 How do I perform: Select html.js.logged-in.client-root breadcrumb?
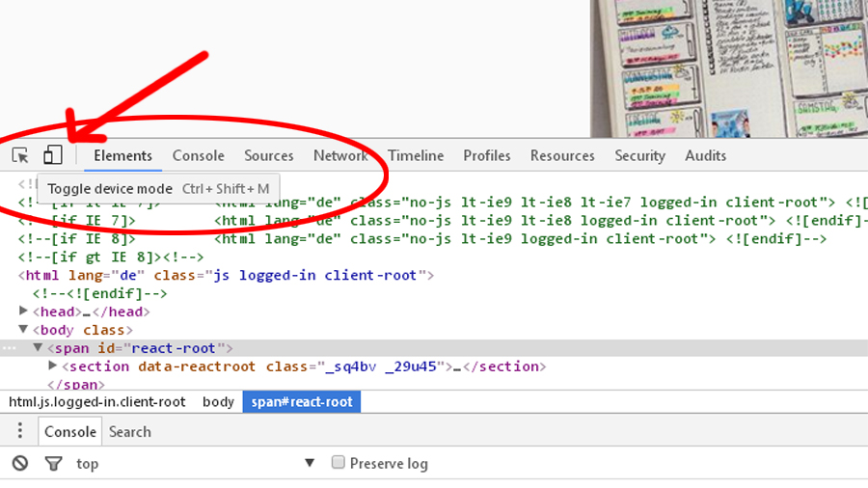[96, 402]
